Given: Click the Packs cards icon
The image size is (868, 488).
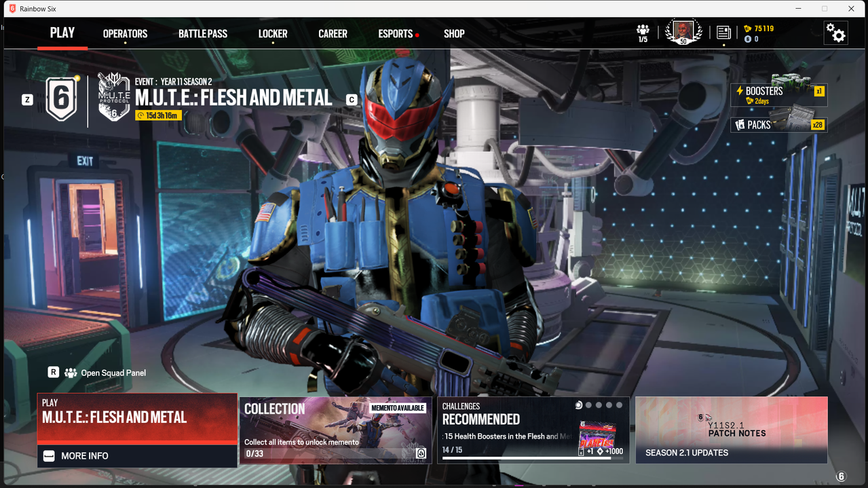Looking at the screenshot, I should point(740,125).
